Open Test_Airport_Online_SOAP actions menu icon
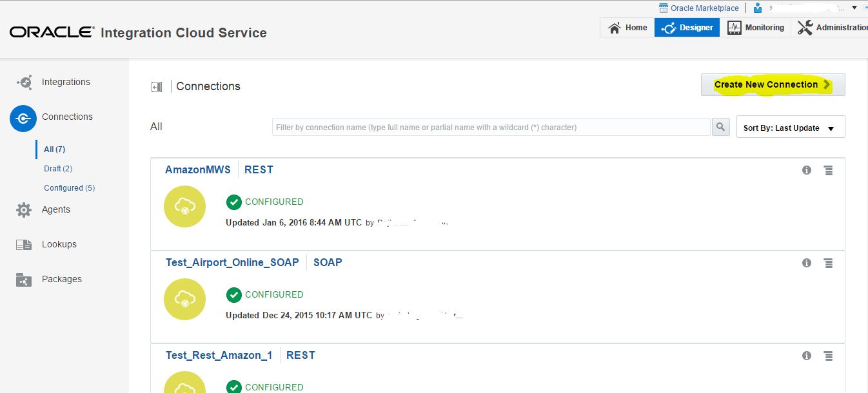Viewport: 868px width, 393px height. (829, 263)
